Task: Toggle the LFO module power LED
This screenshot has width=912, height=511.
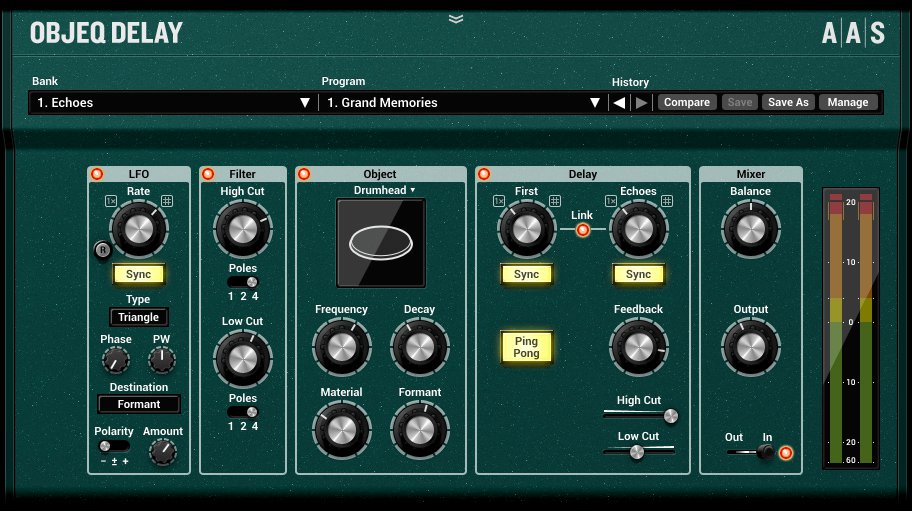Action: click(97, 174)
